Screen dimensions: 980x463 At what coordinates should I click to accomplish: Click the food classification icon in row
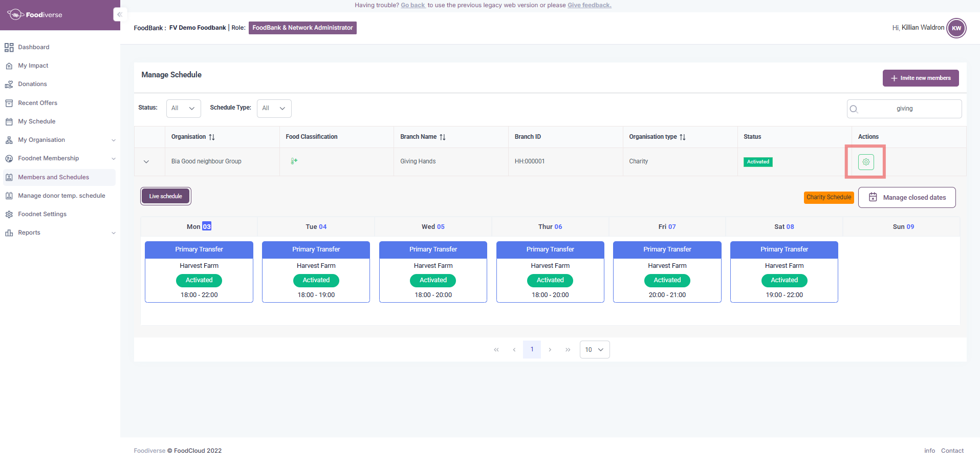(x=294, y=161)
